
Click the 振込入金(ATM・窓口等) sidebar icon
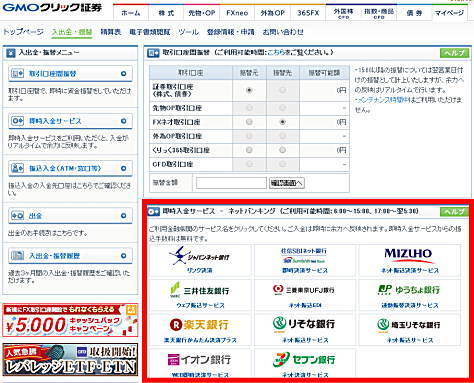[17, 168]
